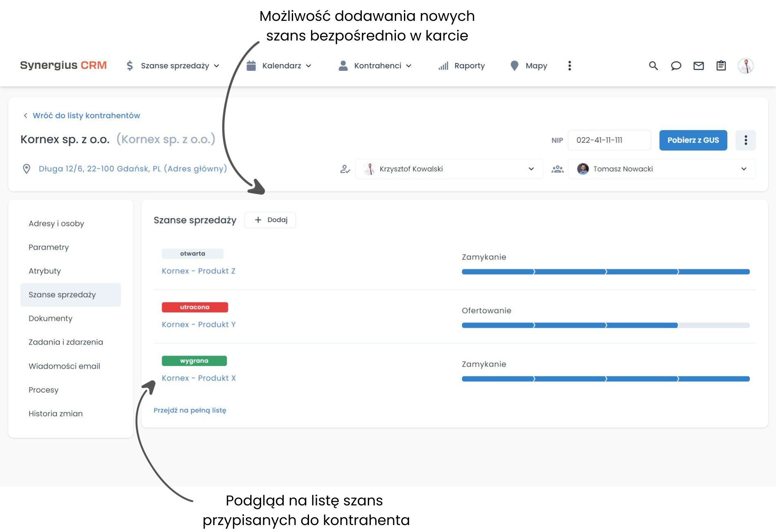776x532 pixels.
Task: Open the envelope email icon
Action: pos(699,65)
